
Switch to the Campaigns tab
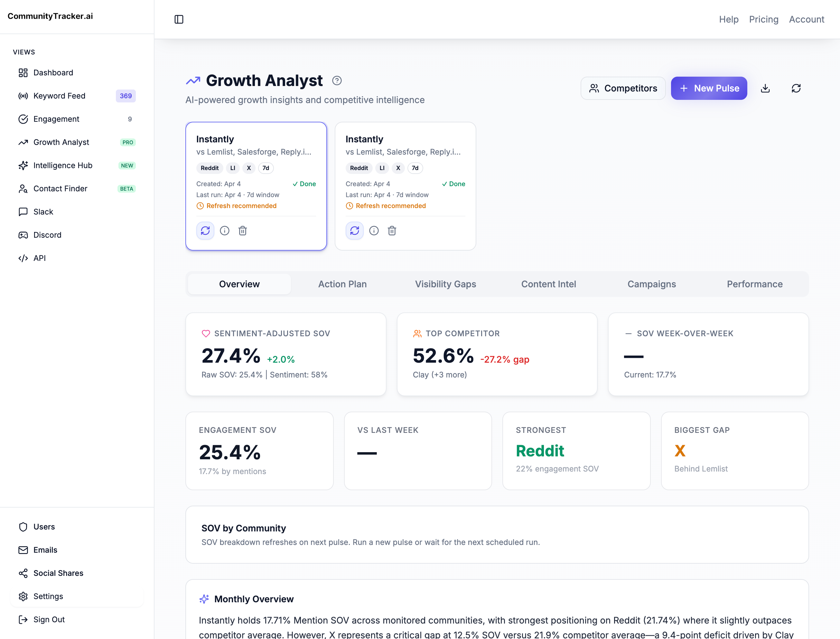click(x=651, y=284)
